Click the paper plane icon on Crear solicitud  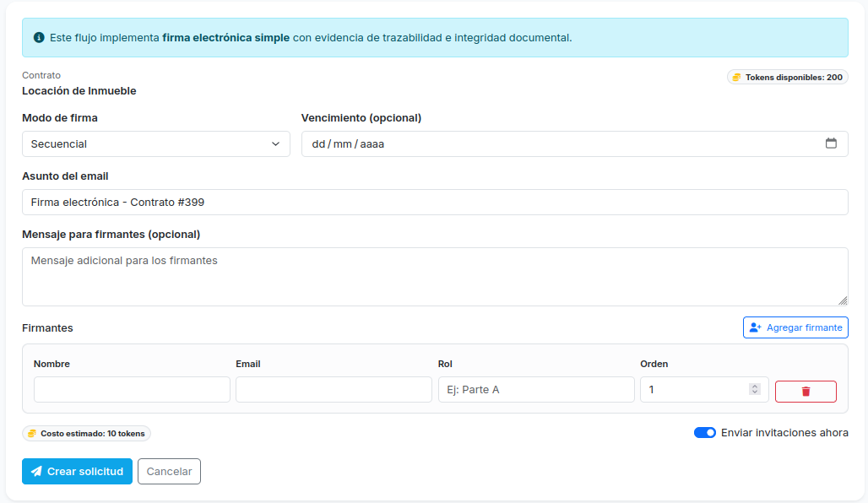38,472
